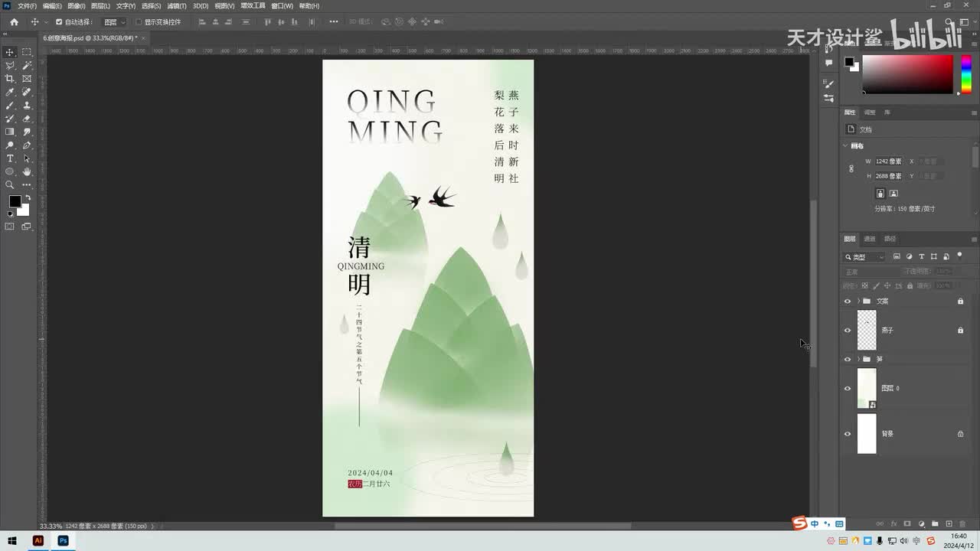This screenshot has height=551, width=980.
Task: Delete layer using trash icon
Action: [962, 524]
